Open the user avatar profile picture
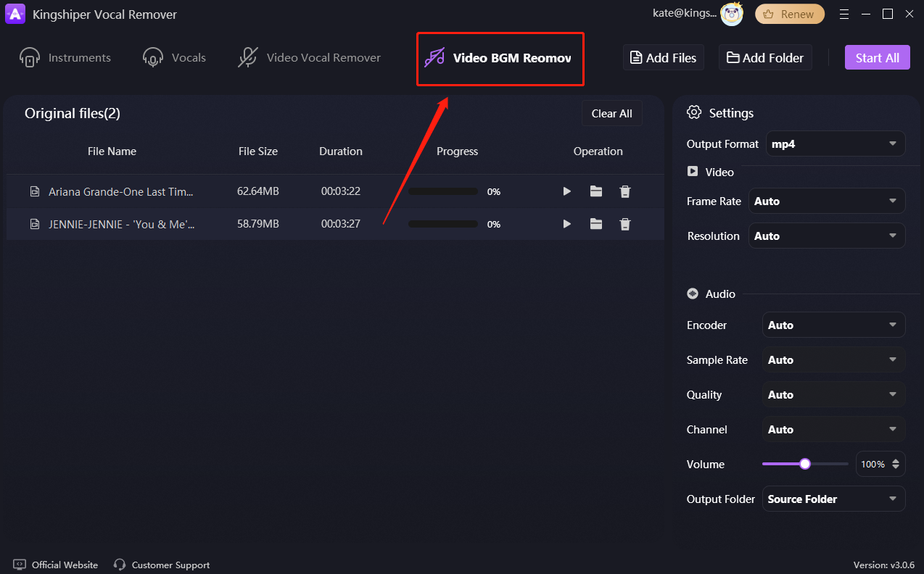Image resolution: width=924 pixels, height=574 pixels. pos(732,14)
